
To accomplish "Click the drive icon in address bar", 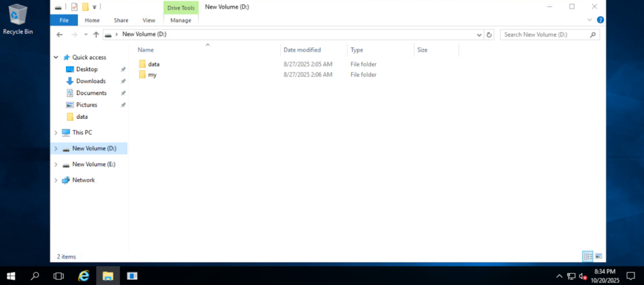I will click(x=108, y=35).
